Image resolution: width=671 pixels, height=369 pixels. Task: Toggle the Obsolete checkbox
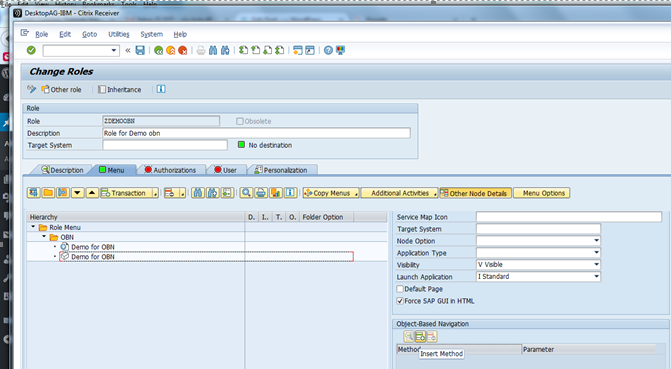(x=240, y=121)
